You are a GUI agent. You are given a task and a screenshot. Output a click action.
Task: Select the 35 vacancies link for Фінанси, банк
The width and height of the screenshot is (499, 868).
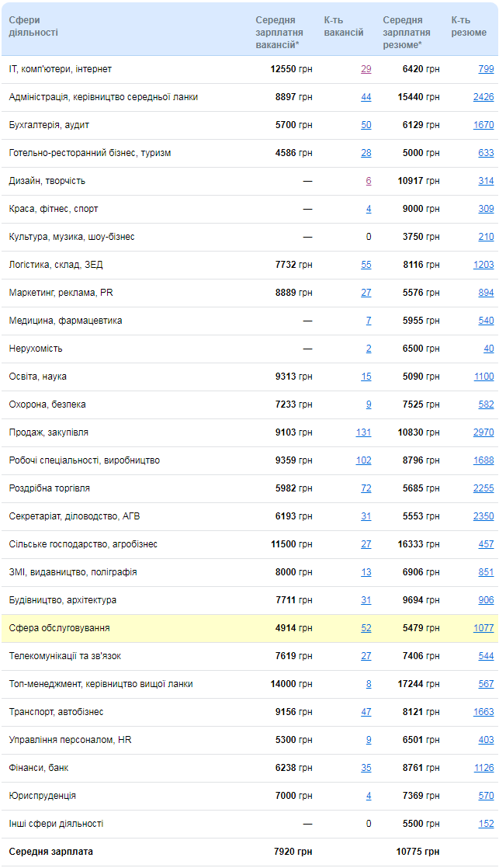click(366, 768)
